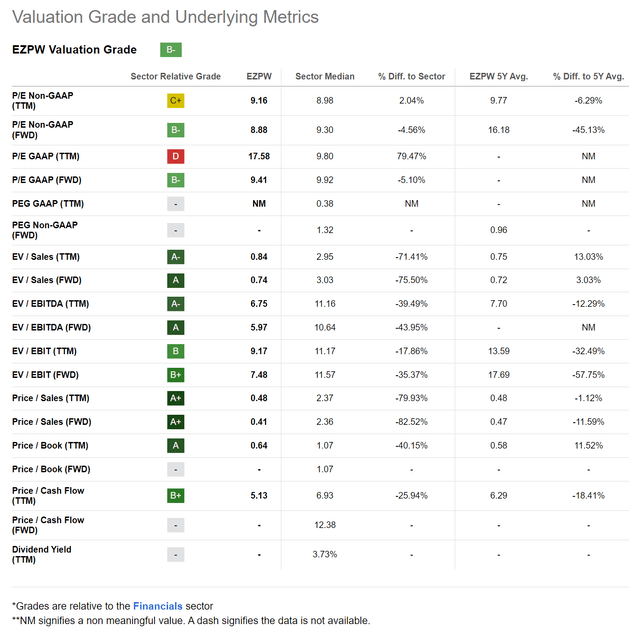Screen dimensions: 640x632
Task: Click the B grade badge for EV / EBIT (TTM)
Action: 176,351
